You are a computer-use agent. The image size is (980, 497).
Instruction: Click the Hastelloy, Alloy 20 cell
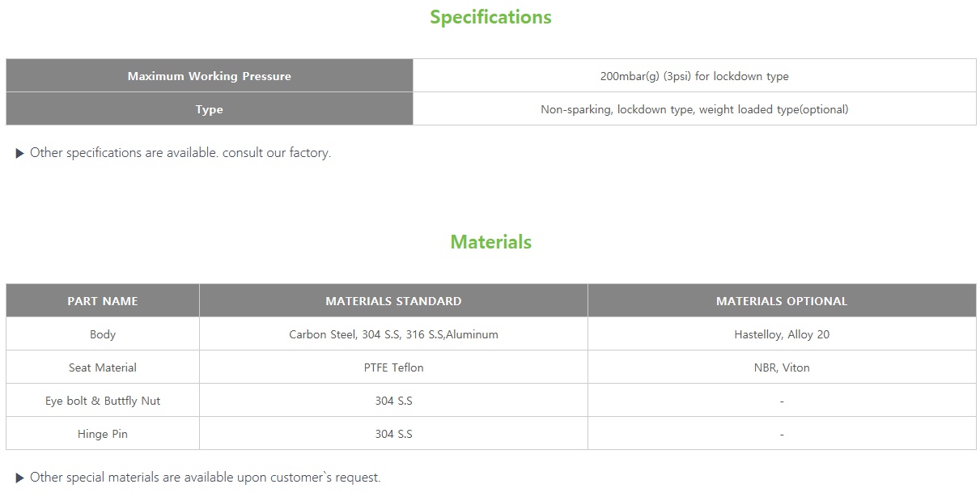782,334
